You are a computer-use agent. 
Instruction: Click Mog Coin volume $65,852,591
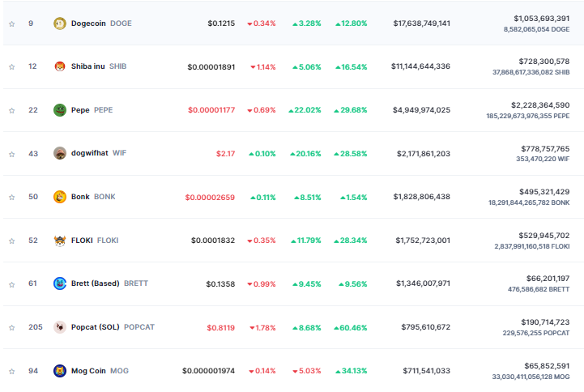pos(547,366)
